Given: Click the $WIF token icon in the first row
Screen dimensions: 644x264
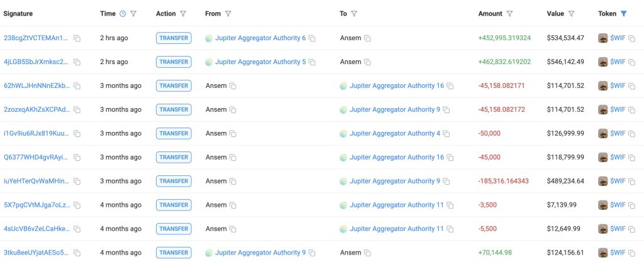Looking at the screenshot, I should (602, 38).
